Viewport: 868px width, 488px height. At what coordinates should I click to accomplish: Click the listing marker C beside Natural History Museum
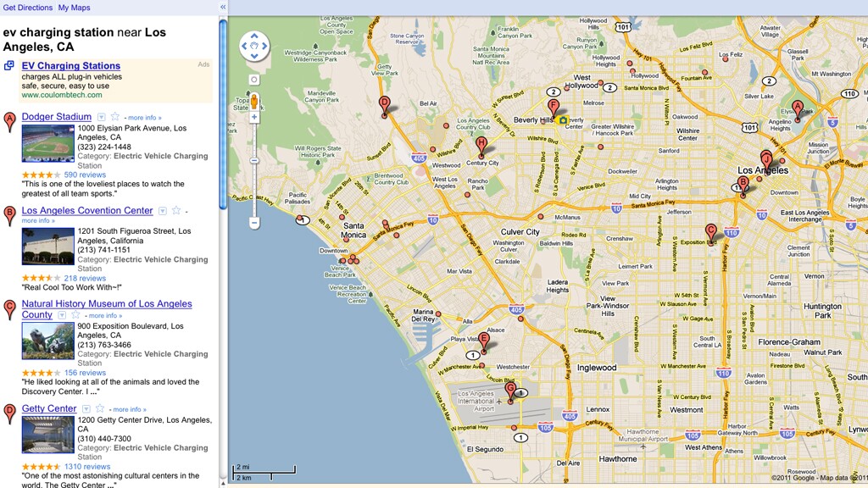point(9,310)
